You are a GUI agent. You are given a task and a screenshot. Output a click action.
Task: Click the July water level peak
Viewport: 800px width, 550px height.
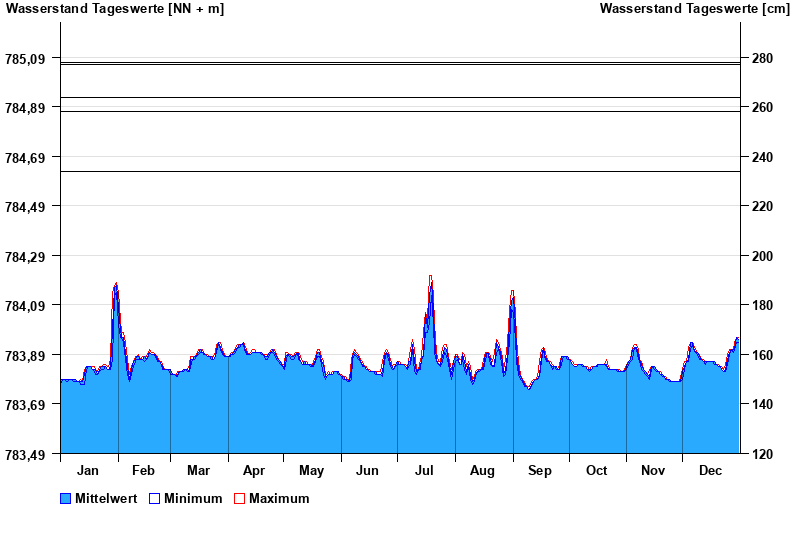431,278
